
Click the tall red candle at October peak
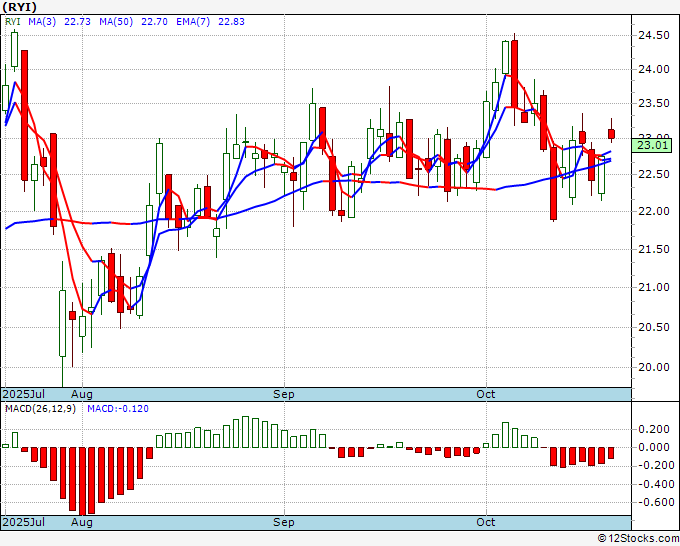pos(515,74)
